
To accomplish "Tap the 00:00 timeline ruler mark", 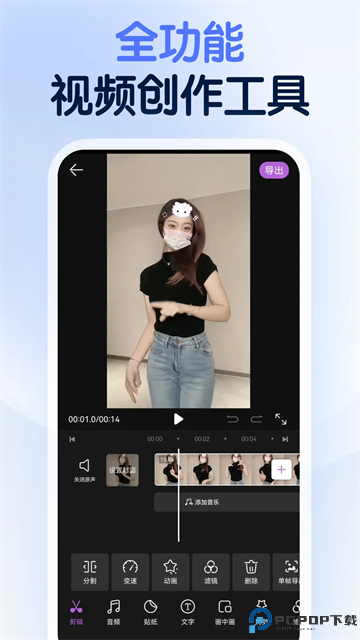I will click(x=155, y=439).
